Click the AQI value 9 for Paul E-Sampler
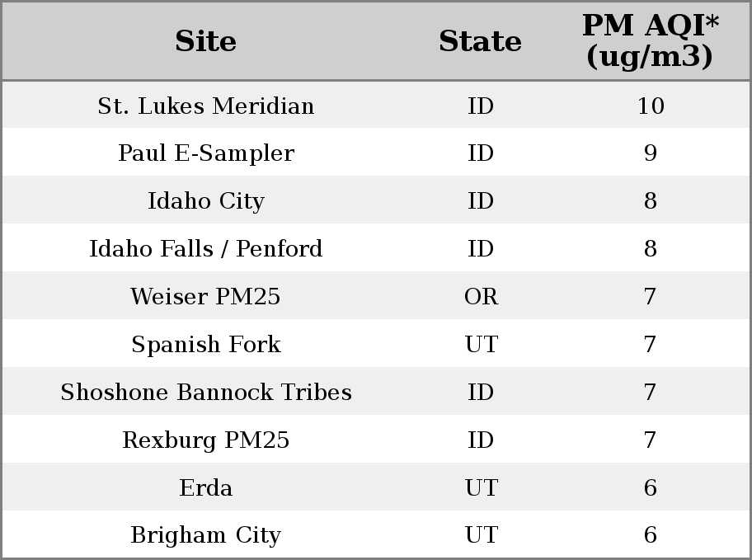The width and height of the screenshot is (752, 560). 651,153
